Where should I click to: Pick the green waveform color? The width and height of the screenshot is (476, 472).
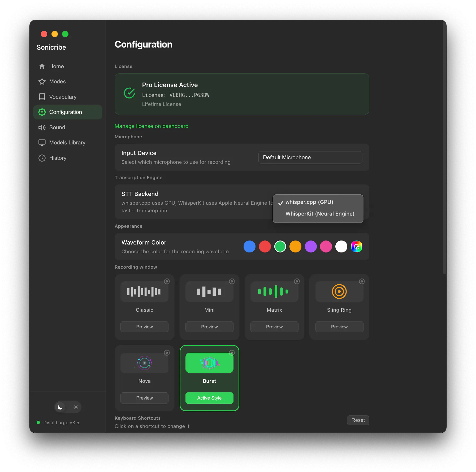point(280,247)
